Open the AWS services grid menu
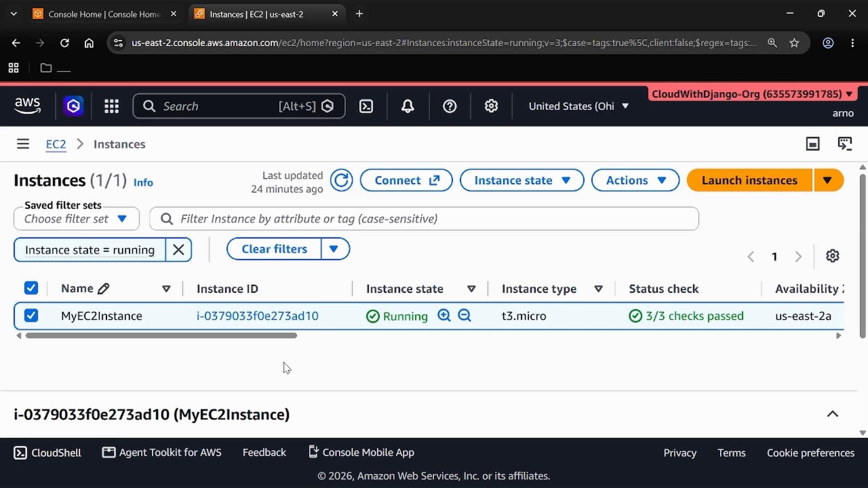 (112, 106)
